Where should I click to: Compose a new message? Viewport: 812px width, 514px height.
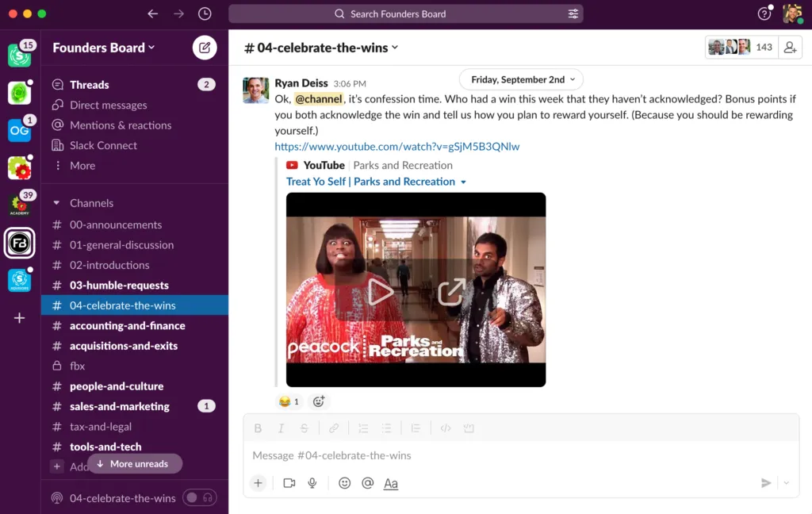coord(205,48)
